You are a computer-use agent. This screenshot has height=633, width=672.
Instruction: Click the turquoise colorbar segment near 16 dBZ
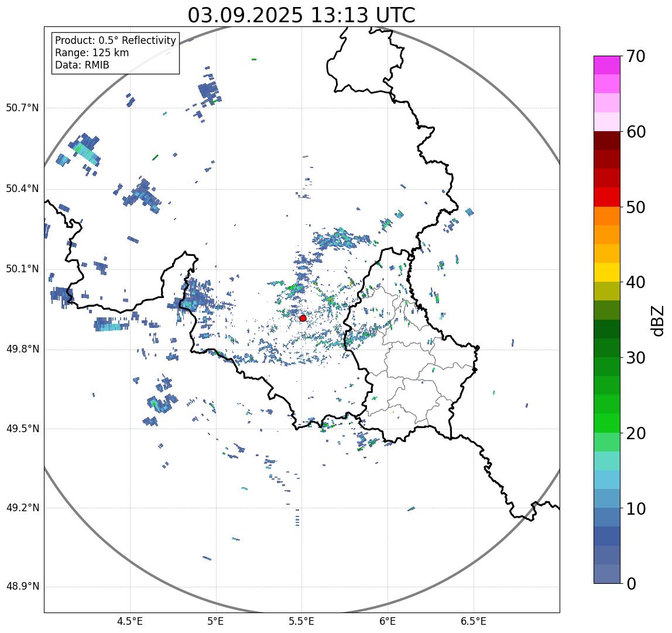pos(607,461)
